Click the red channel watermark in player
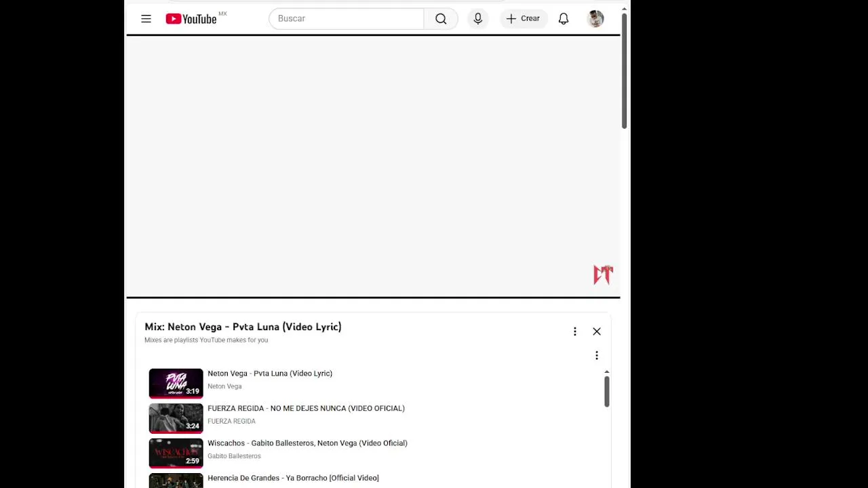This screenshot has width=868, height=488. tap(603, 274)
